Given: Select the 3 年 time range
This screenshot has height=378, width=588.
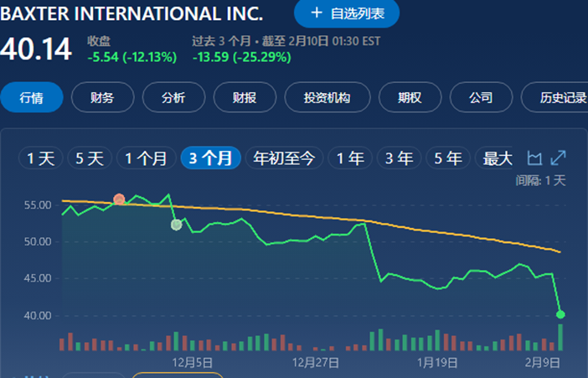Looking at the screenshot, I should [x=400, y=158].
